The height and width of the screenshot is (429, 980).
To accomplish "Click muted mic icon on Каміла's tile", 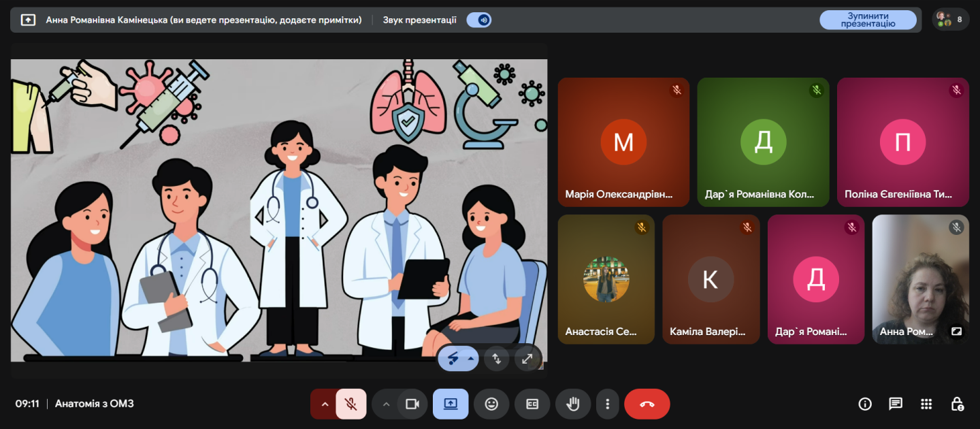I will [x=747, y=227].
